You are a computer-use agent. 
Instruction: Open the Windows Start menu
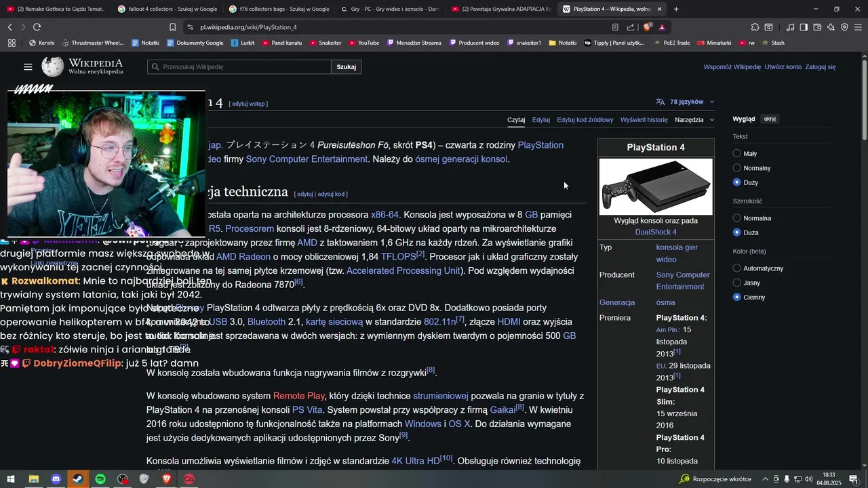pos(11,479)
